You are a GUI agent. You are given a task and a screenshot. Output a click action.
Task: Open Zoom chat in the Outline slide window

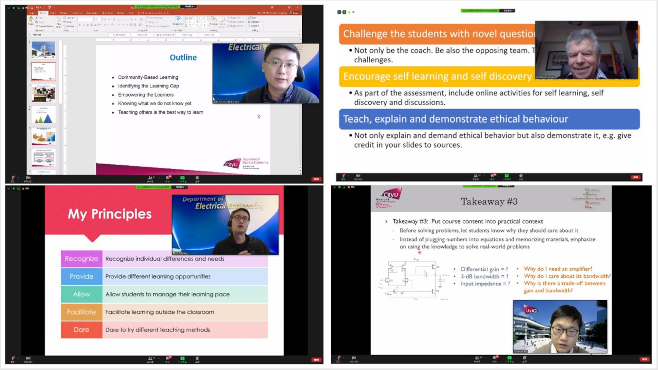(168, 178)
